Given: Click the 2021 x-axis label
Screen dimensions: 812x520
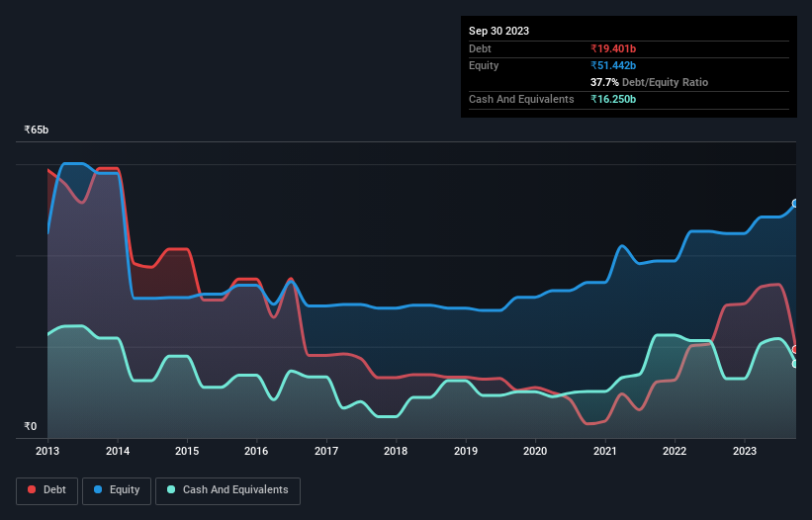Looking at the screenshot, I should (x=605, y=451).
